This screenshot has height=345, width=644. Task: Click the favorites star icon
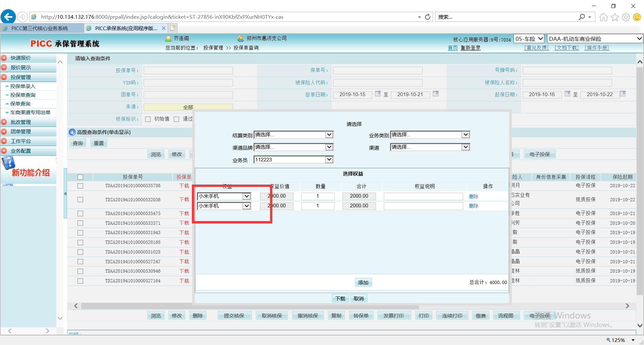click(x=614, y=17)
